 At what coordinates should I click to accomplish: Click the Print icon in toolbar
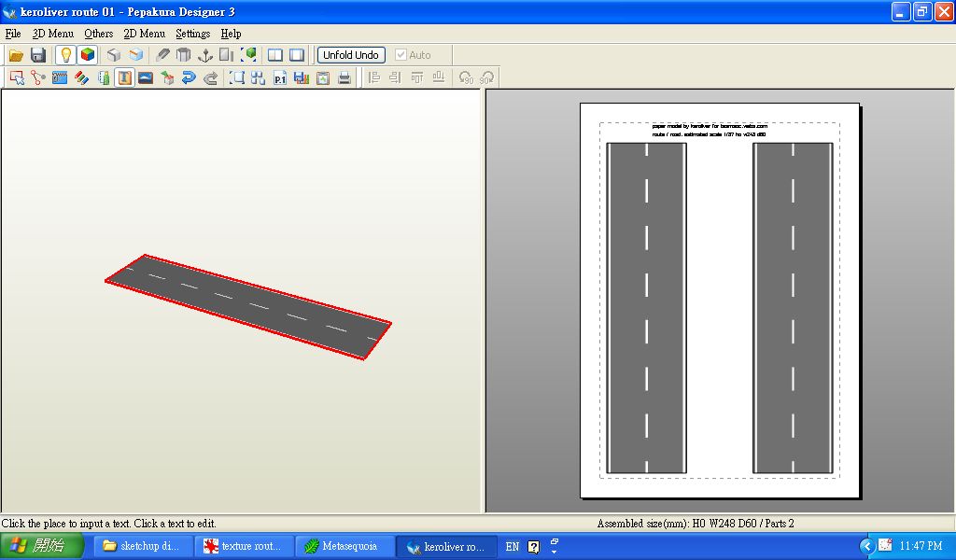pyautogui.click(x=344, y=78)
